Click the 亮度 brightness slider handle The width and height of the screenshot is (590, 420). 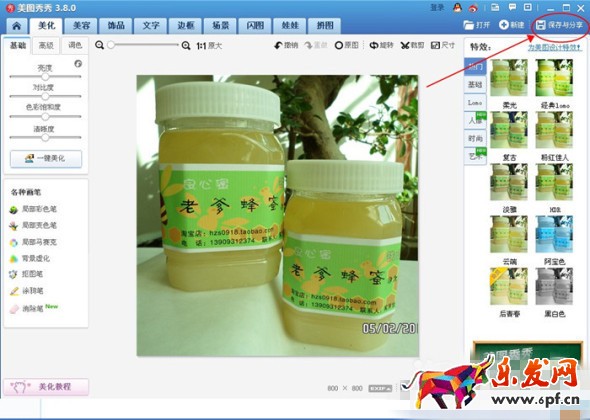[x=45, y=76]
